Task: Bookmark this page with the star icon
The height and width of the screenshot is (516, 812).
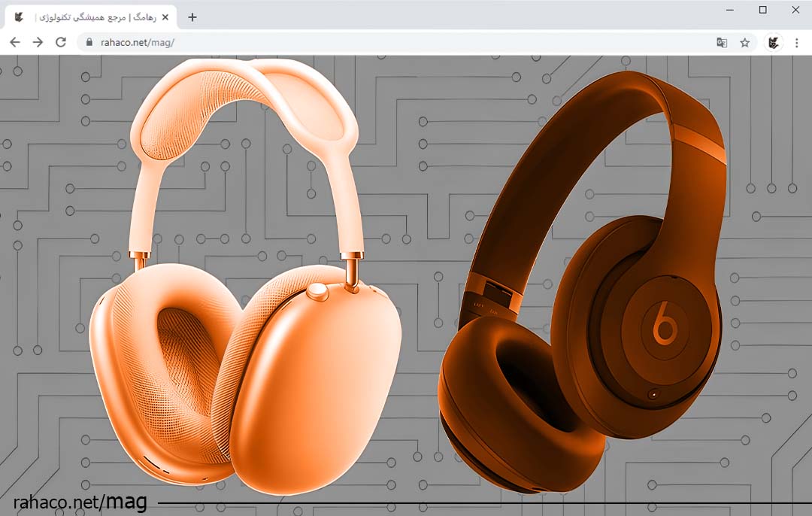Action: point(745,43)
